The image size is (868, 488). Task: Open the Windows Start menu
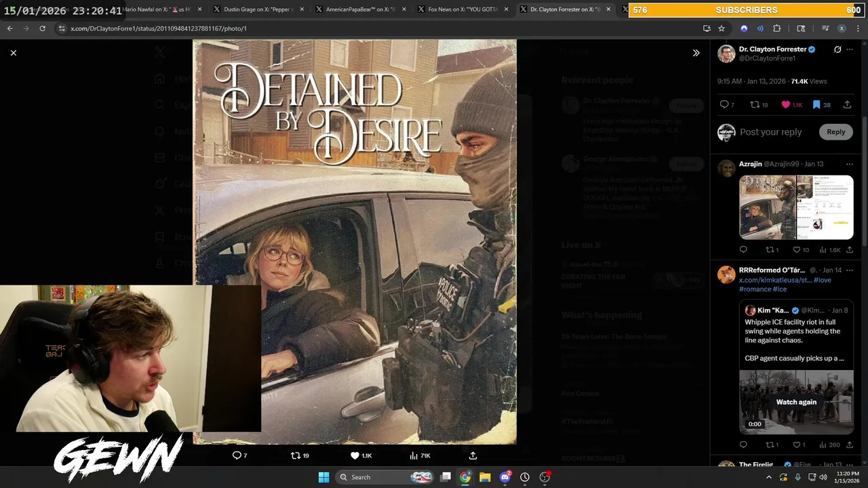tap(323, 477)
